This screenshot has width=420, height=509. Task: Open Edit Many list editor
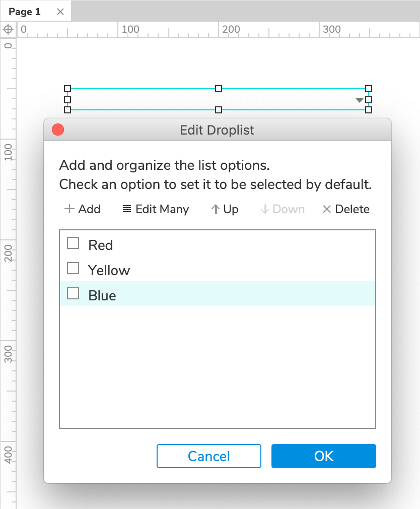(x=156, y=209)
